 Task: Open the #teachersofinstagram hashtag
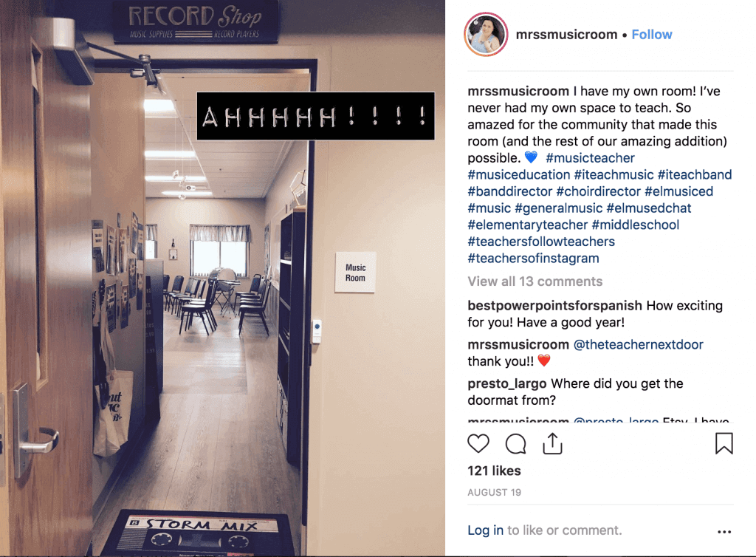[x=533, y=259]
